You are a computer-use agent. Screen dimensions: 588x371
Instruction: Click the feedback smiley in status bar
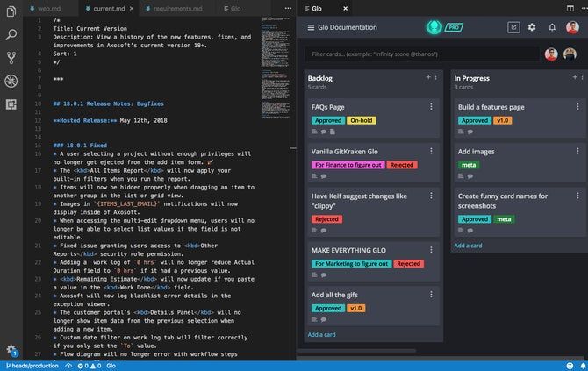coord(570,366)
